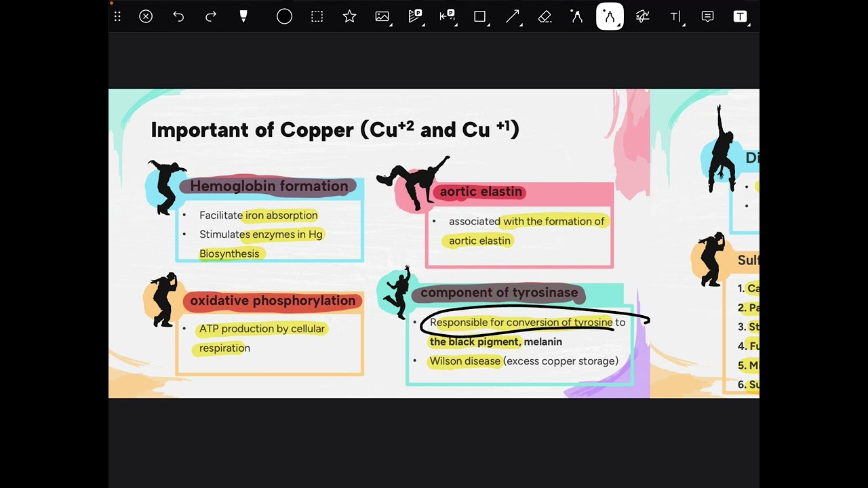Redo the last undone stroke
Viewport: 868px width, 488px height.
pos(211,16)
